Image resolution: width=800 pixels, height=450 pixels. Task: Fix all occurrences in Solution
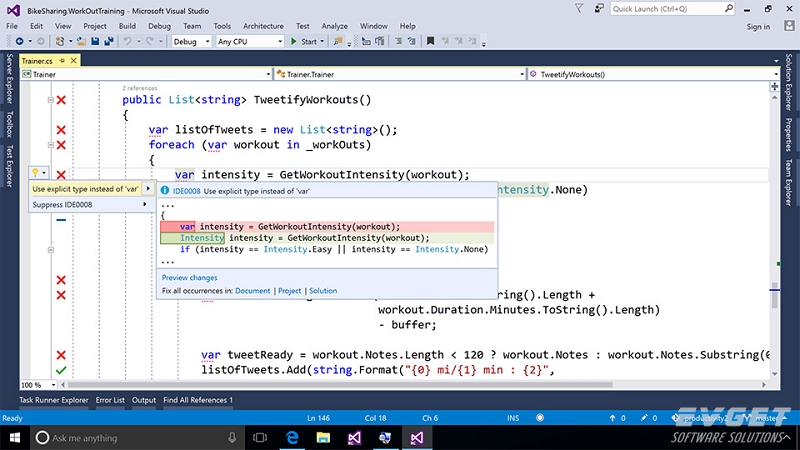point(323,291)
